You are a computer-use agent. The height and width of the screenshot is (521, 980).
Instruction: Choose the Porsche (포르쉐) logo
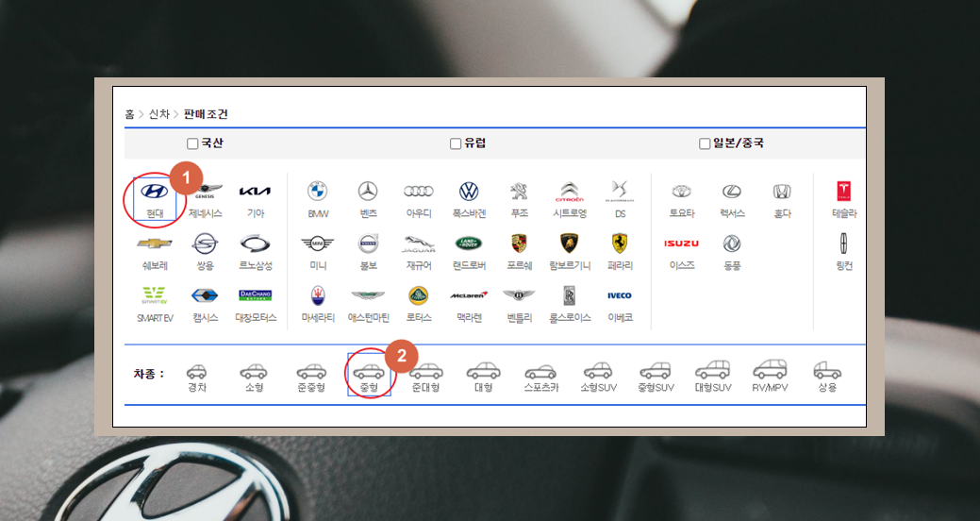(x=520, y=244)
